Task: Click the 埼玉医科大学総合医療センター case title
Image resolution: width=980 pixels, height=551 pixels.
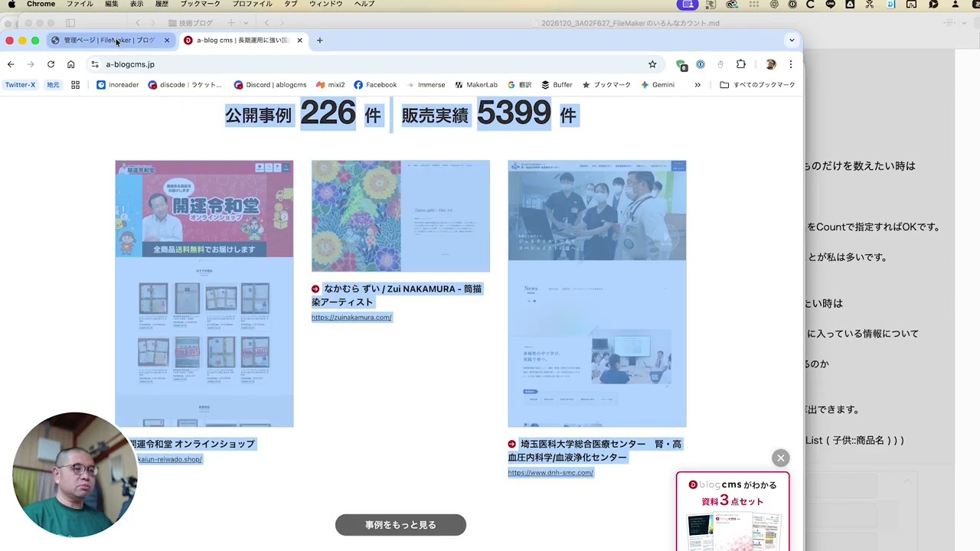Action: (x=594, y=451)
